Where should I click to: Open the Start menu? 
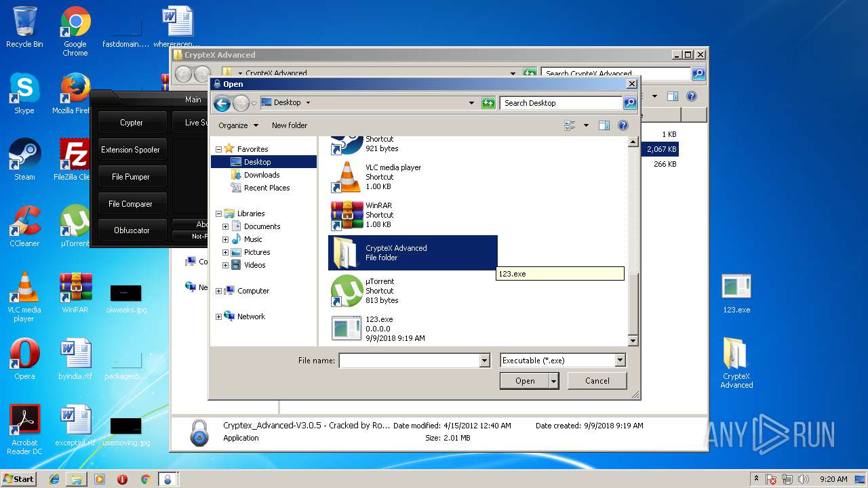pyautogui.click(x=19, y=479)
